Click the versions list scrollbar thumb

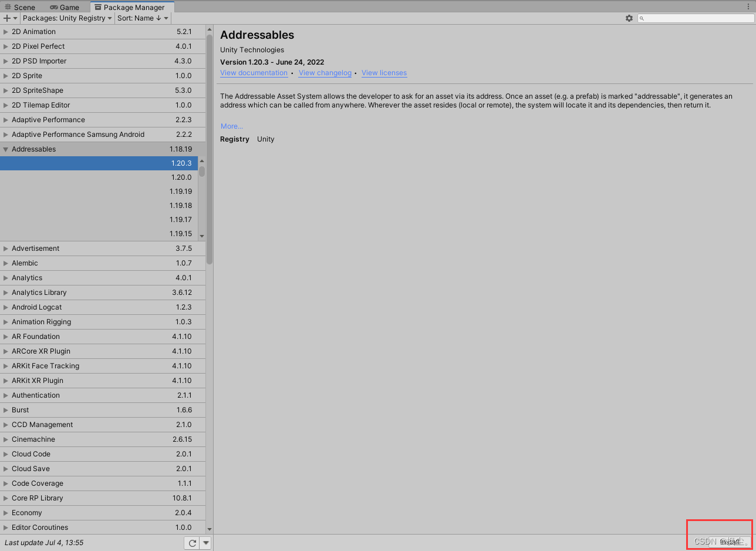202,172
